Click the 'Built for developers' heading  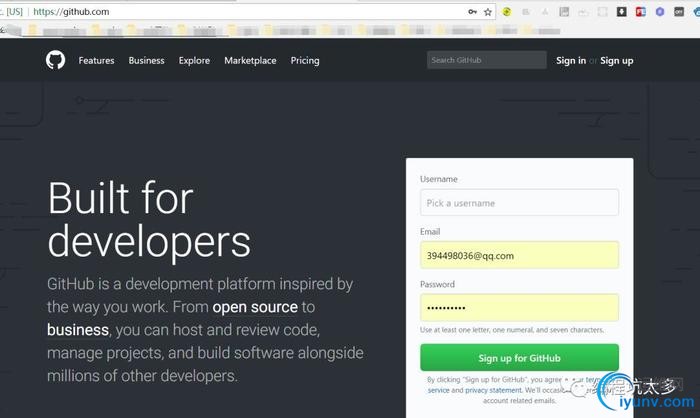pos(149,219)
